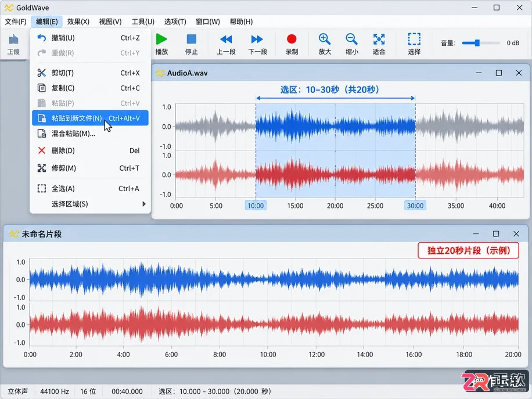Jump to next segment (下一段)
Screen dimensions: 532x399
pyautogui.click(x=257, y=44)
